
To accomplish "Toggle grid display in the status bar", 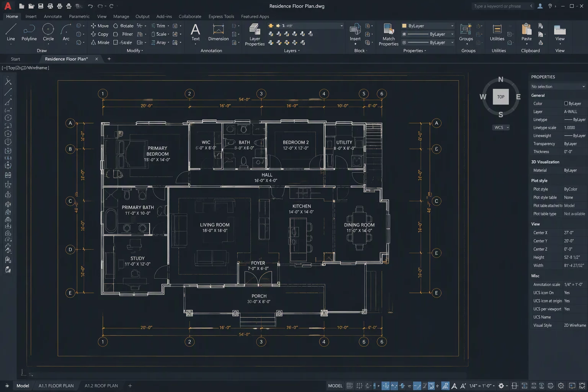I will pos(350,385).
